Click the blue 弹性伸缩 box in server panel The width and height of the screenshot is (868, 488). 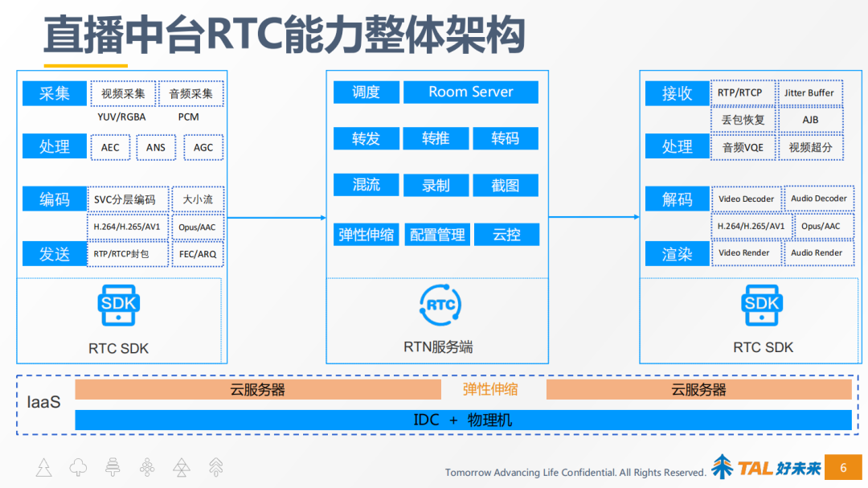[366, 235]
